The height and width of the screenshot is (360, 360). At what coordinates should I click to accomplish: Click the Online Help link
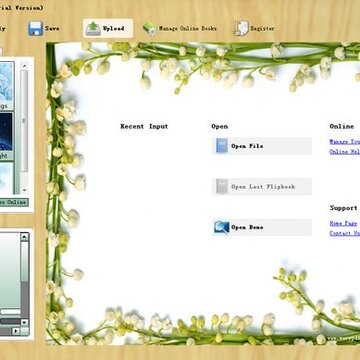(x=345, y=152)
